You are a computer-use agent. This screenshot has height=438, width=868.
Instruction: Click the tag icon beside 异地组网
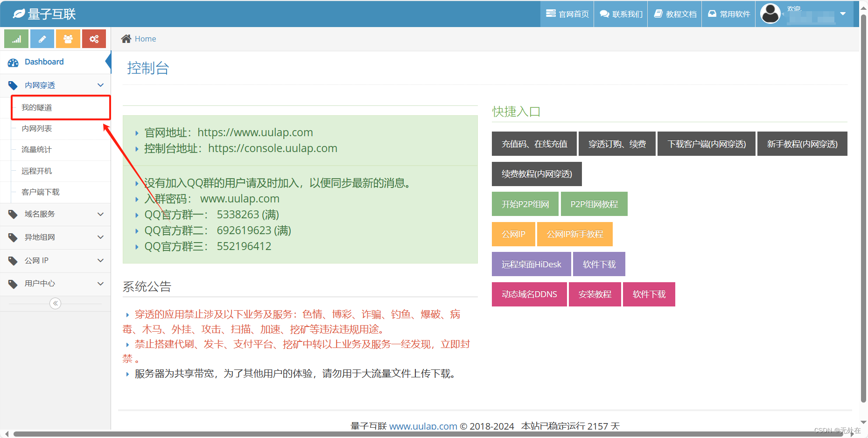[13, 237]
